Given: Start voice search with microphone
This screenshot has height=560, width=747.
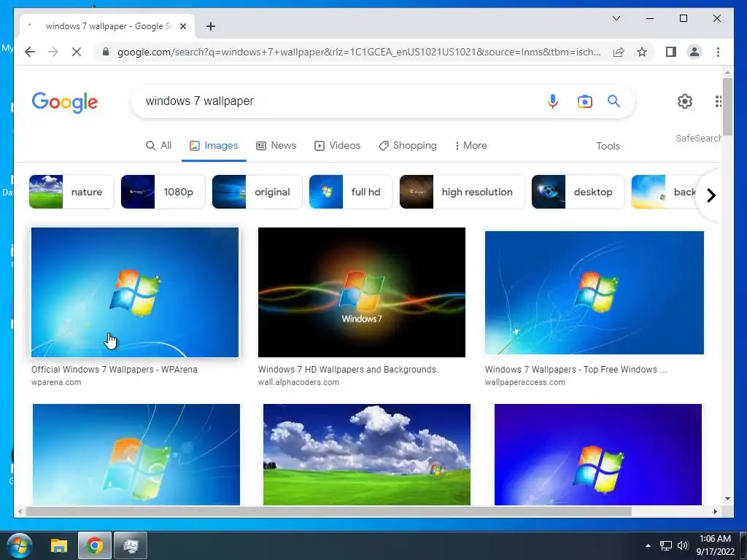Looking at the screenshot, I should [553, 101].
